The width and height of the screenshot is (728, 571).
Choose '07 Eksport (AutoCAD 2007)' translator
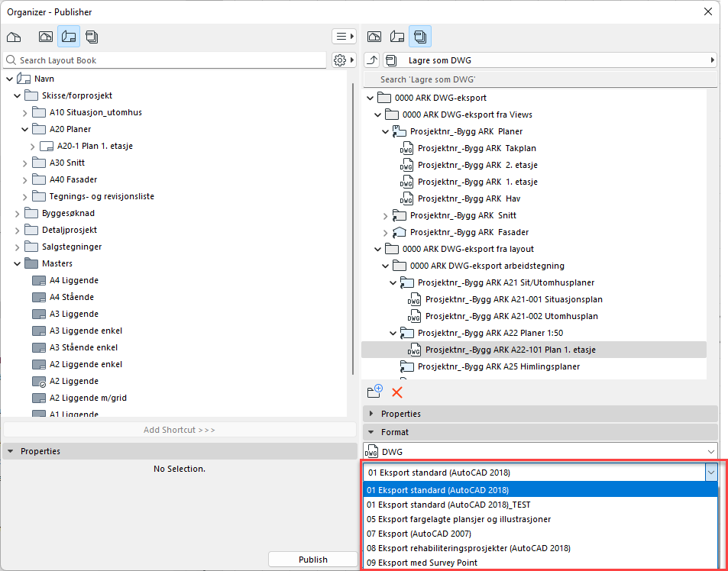(x=419, y=534)
